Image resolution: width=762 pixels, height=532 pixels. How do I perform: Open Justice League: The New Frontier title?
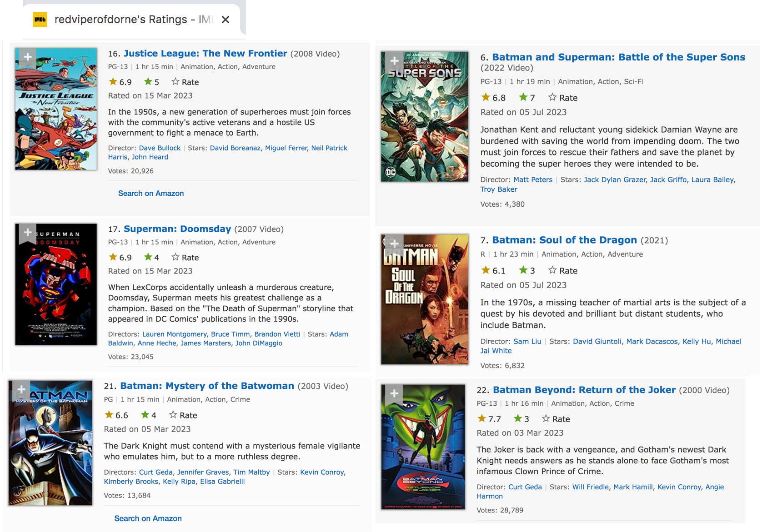205,54
